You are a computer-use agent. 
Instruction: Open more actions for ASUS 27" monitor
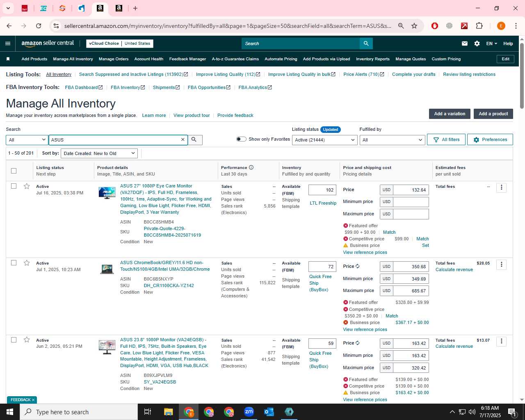pyautogui.click(x=501, y=188)
